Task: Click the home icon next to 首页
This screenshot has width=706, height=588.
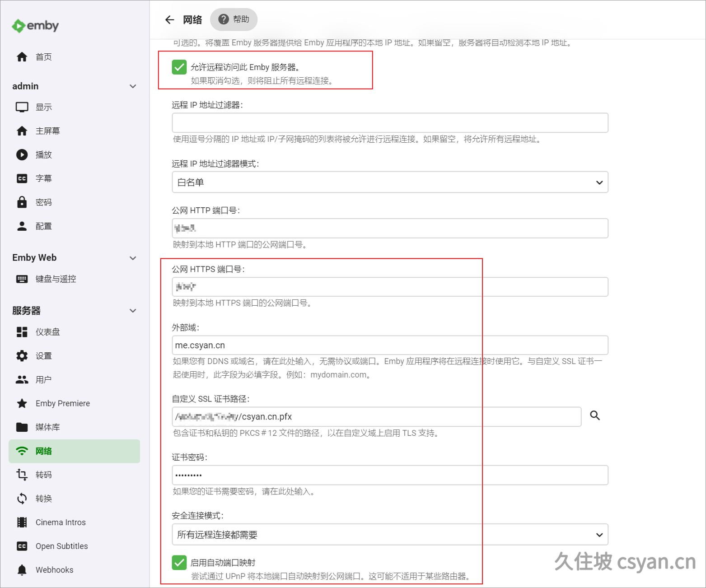Action: tap(22, 57)
